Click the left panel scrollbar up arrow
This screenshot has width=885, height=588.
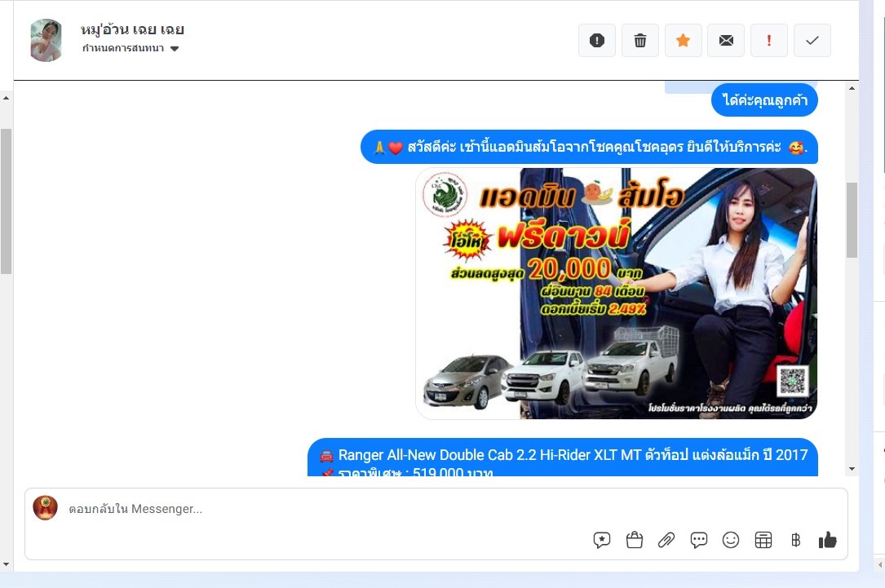6,98
